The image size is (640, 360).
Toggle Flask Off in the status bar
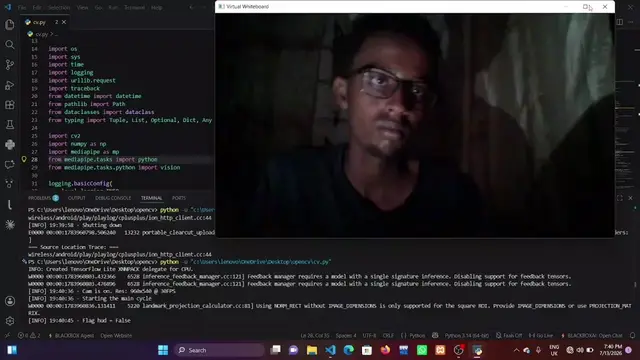509,336
